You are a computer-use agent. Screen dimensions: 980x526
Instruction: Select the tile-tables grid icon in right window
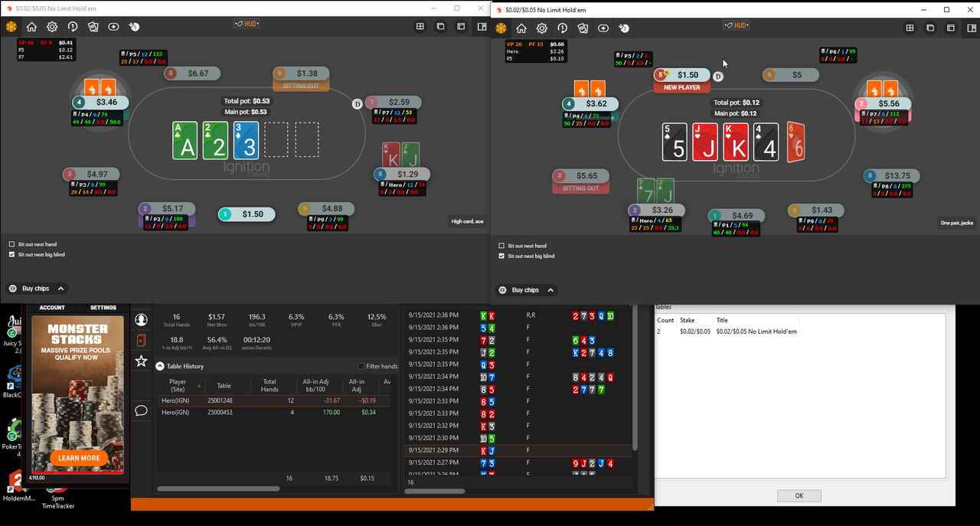coord(910,28)
